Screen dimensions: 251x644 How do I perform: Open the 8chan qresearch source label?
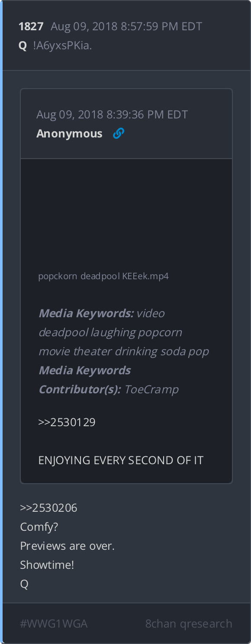[189, 624]
